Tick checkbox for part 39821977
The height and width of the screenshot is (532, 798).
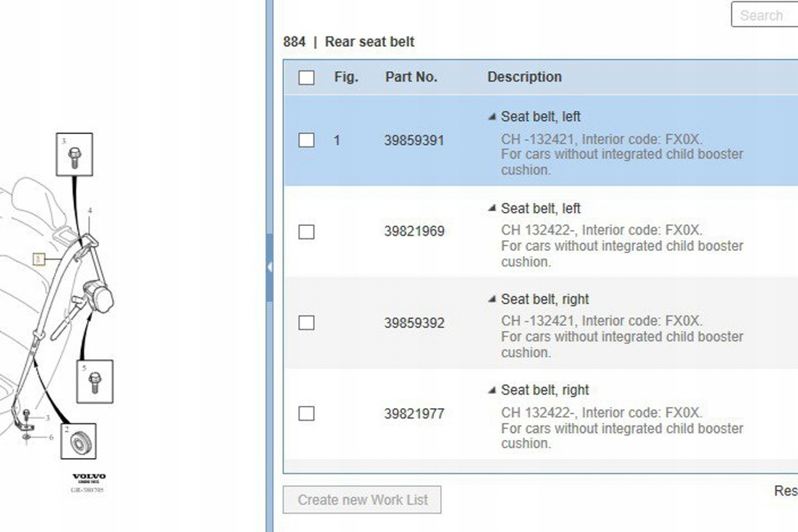(x=306, y=413)
